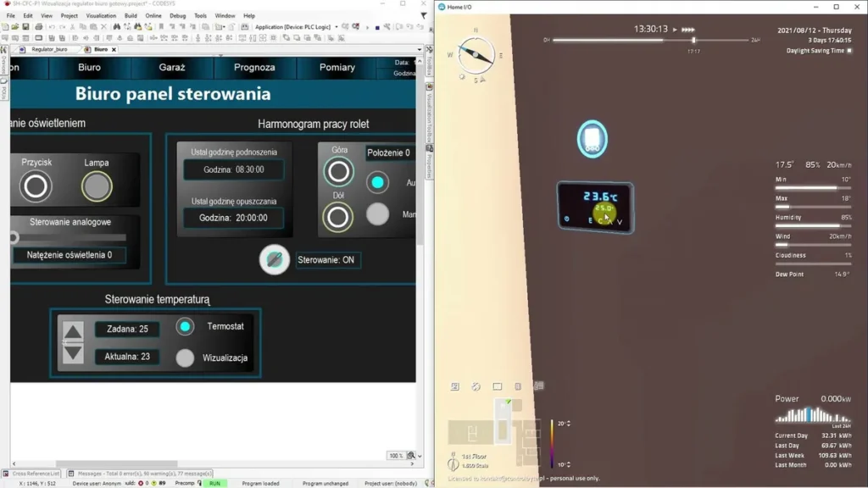The width and height of the screenshot is (868, 488).
Task: Open the Visualization menu
Action: click(x=101, y=16)
